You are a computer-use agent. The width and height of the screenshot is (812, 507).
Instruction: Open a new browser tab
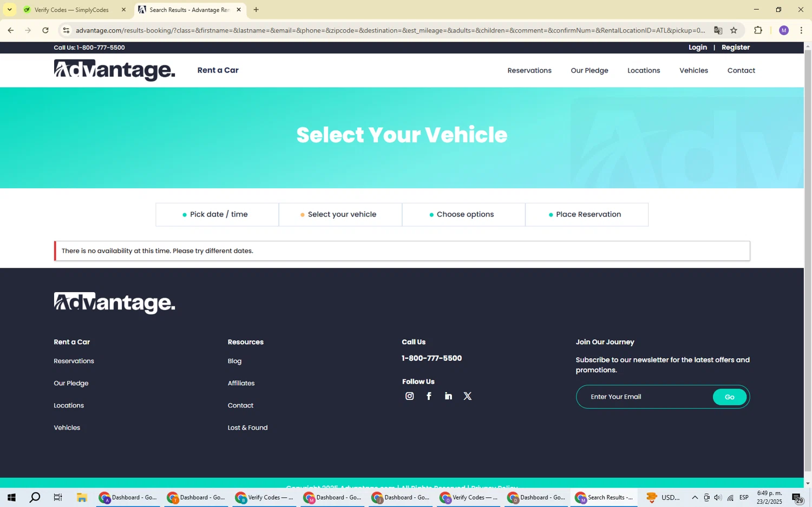point(256,10)
